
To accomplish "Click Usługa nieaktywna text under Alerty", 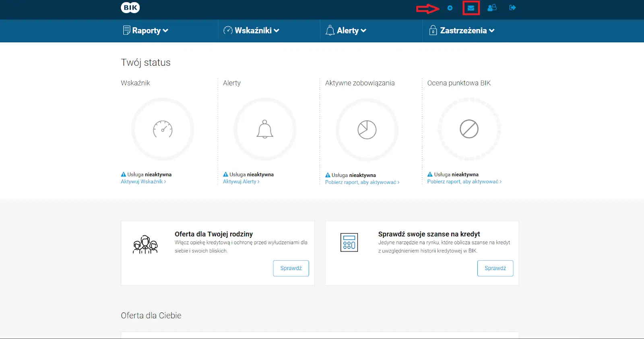I will tap(252, 175).
